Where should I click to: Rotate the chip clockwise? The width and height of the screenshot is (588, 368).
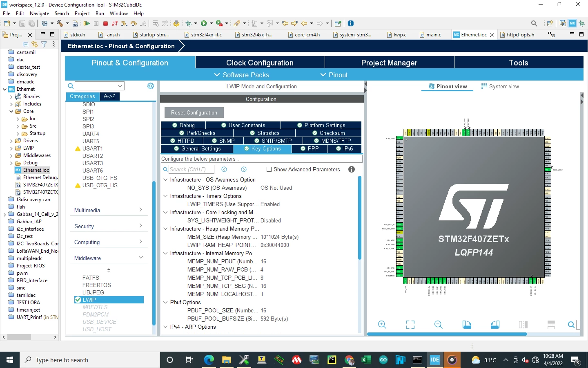coord(467,325)
